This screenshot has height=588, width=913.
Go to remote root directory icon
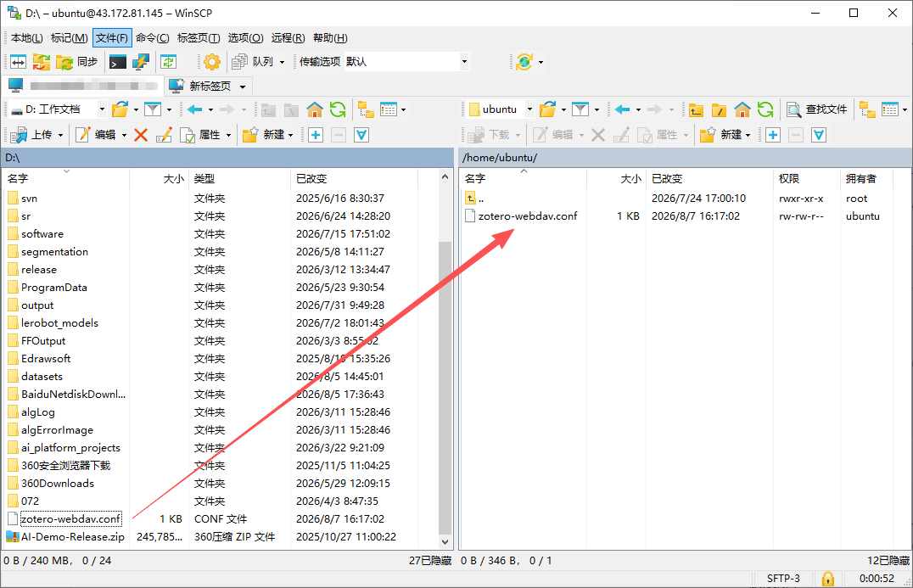719,109
